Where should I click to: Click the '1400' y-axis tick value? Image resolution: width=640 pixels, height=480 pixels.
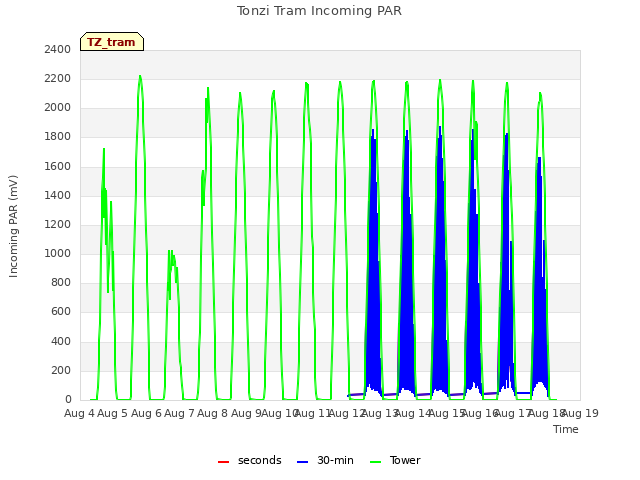pyautogui.click(x=58, y=195)
